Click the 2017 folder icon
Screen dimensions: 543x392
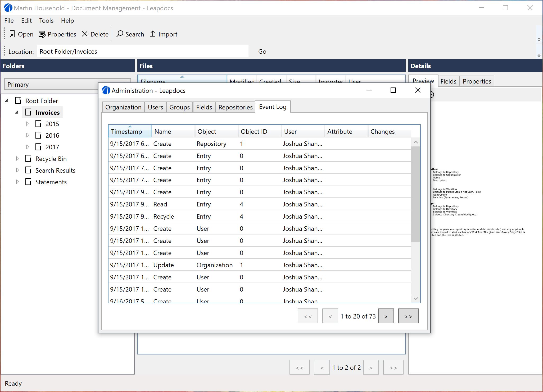coord(38,147)
